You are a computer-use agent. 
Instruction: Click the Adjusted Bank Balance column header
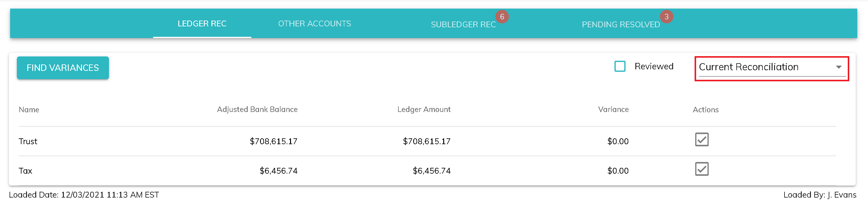click(257, 110)
